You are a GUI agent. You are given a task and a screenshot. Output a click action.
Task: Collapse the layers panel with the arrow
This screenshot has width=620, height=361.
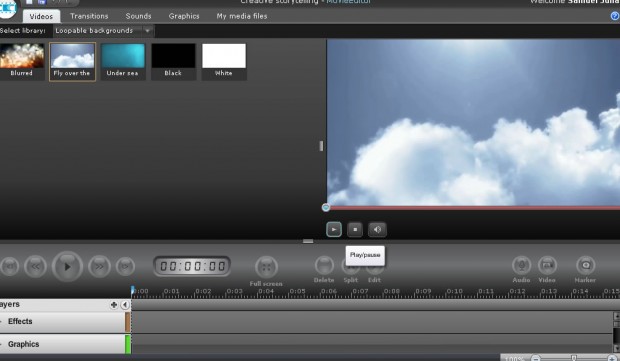coord(125,305)
